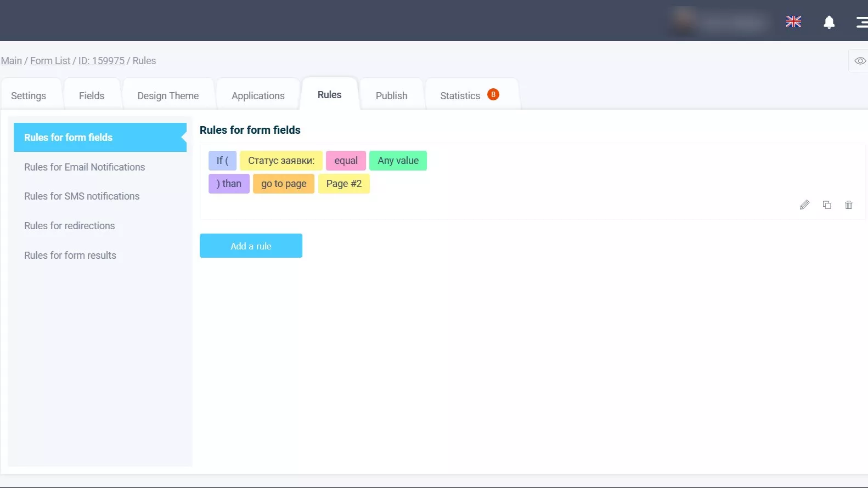868x488 pixels.
Task: Open Rules for SMS notifications
Action: pos(82,196)
